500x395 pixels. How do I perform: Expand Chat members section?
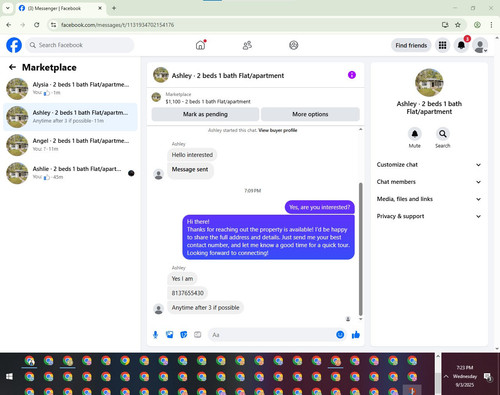(429, 182)
